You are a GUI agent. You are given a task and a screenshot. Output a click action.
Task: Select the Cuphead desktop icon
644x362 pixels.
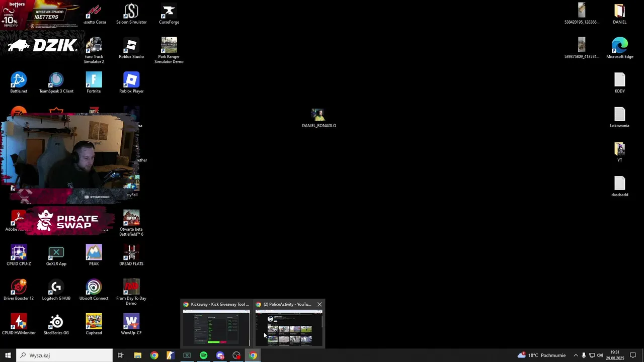[x=94, y=325]
